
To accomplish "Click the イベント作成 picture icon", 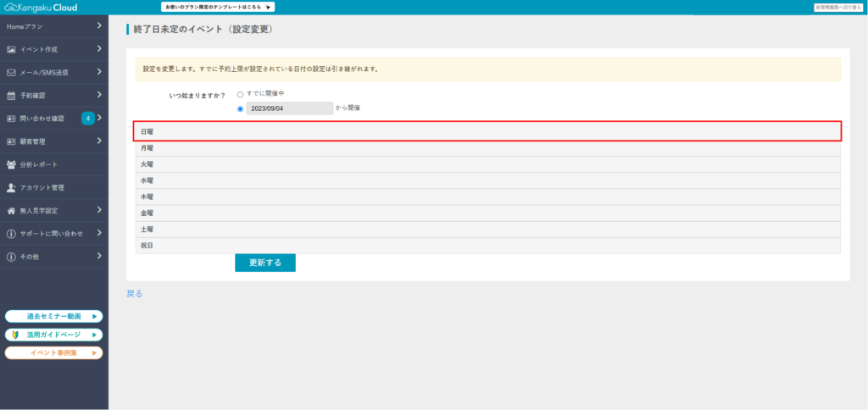I will [x=11, y=49].
